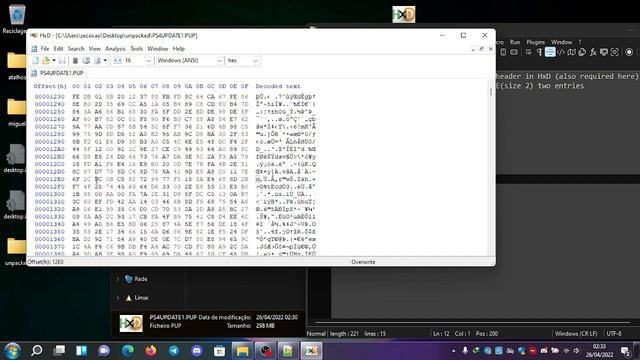
Task: Open the Search menu in HxD
Action: (76, 49)
